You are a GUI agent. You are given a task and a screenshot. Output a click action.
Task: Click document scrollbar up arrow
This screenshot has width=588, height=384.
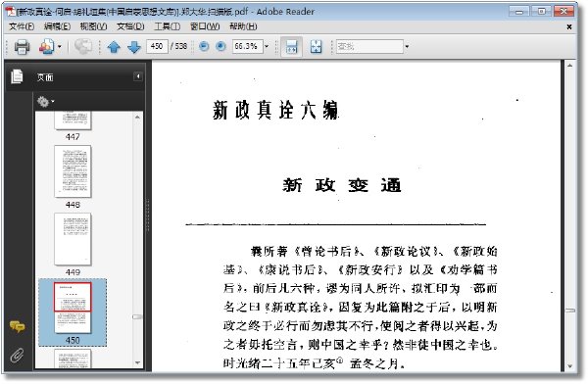coord(569,66)
